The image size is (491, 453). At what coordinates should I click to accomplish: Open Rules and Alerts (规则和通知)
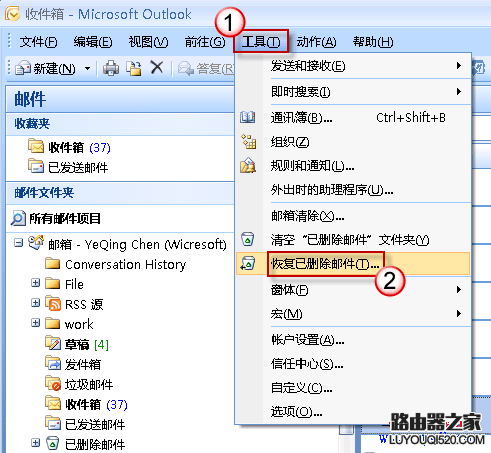353,166
